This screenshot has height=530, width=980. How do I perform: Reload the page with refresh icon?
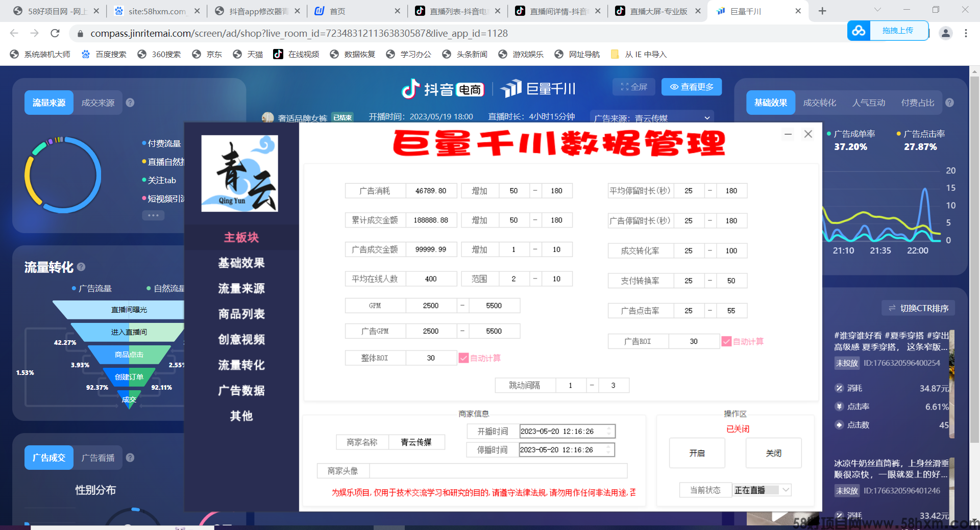[55, 33]
